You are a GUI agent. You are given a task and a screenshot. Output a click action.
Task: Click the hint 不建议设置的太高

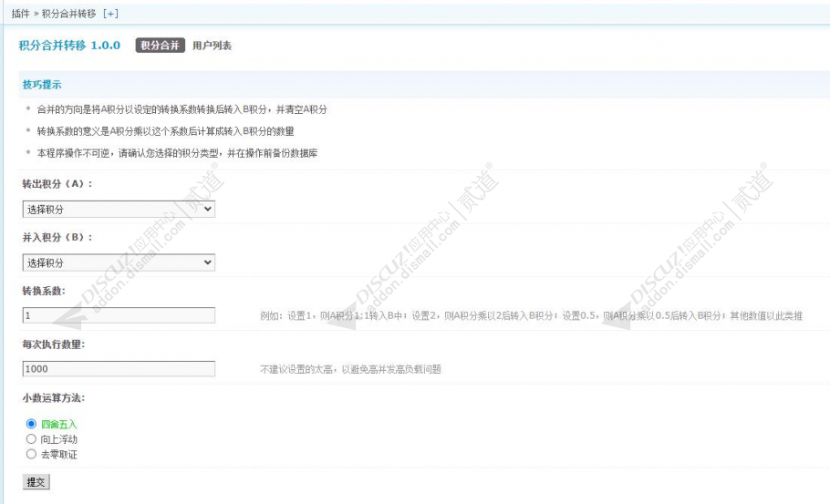(x=350, y=369)
